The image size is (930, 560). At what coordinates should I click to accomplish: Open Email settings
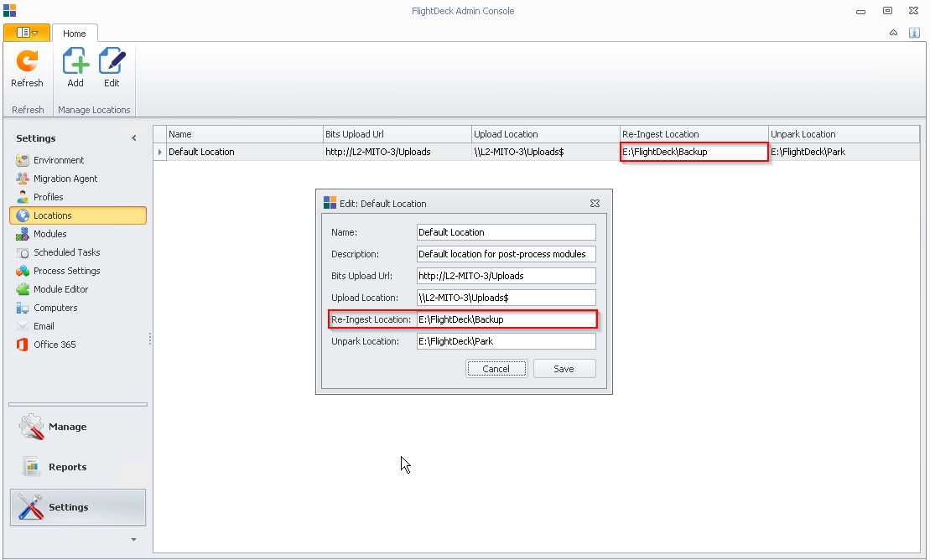44,325
